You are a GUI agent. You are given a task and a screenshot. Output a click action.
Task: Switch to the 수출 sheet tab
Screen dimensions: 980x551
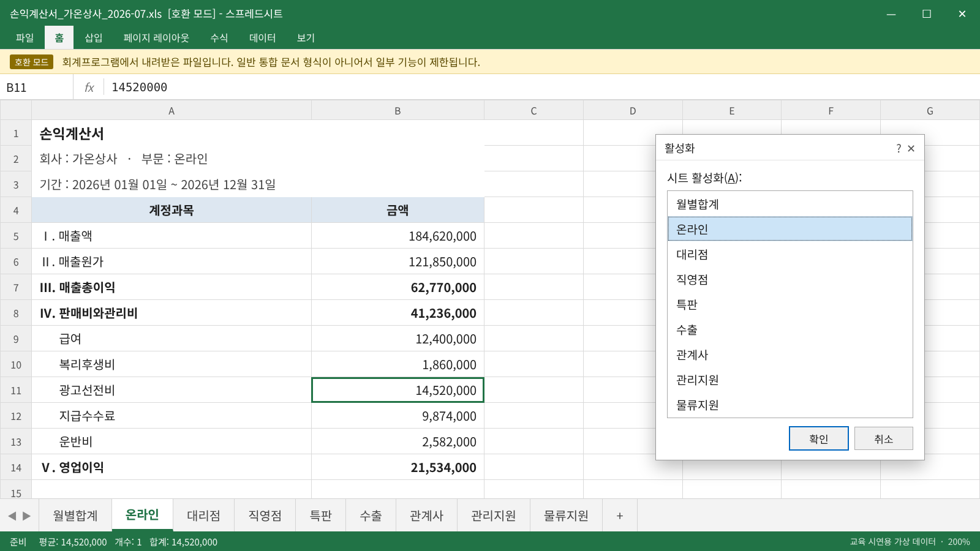[x=371, y=515]
